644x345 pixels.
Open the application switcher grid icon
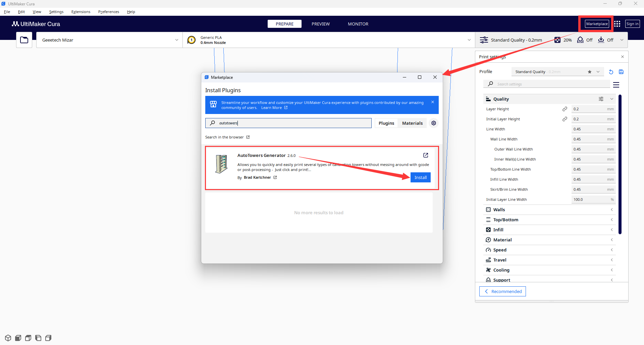[x=617, y=24]
